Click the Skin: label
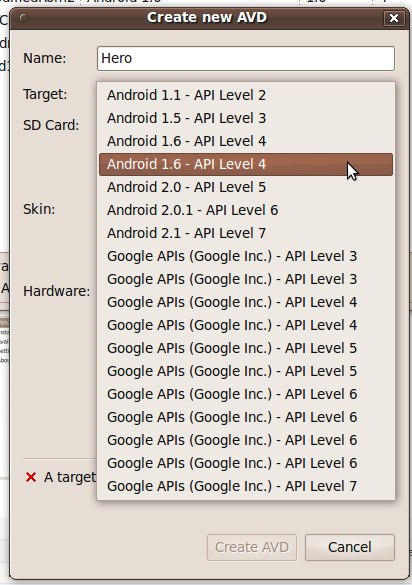 39,209
